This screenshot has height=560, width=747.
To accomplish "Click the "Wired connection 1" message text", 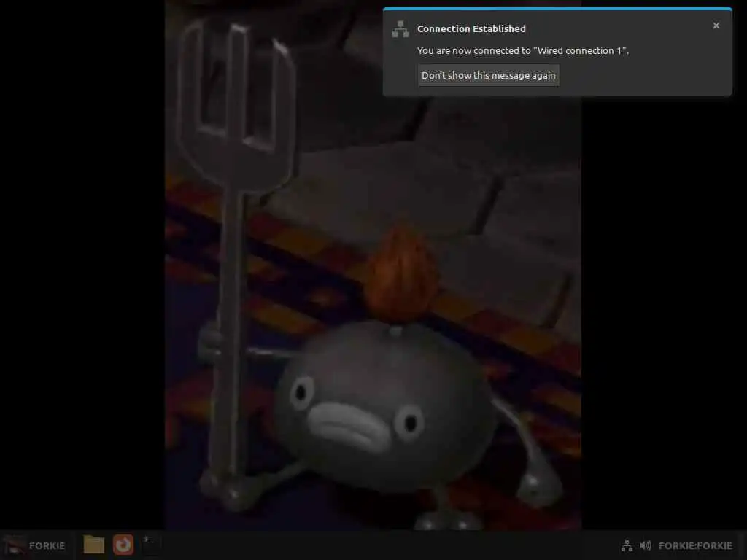I will click(x=522, y=50).
